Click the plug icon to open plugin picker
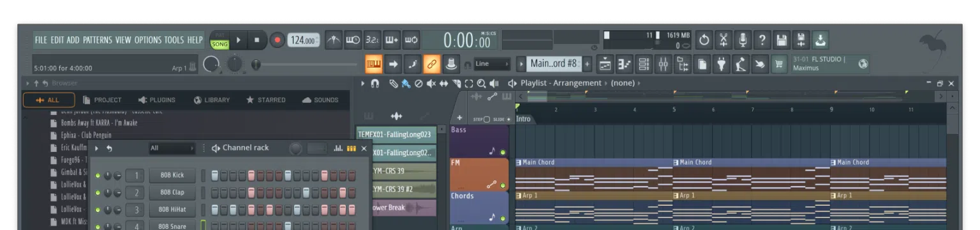The image size is (980, 230). pyautogui.click(x=722, y=64)
